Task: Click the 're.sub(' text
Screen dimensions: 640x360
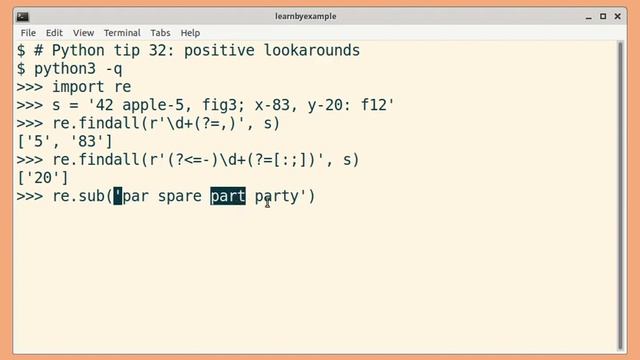Action: 82,196
